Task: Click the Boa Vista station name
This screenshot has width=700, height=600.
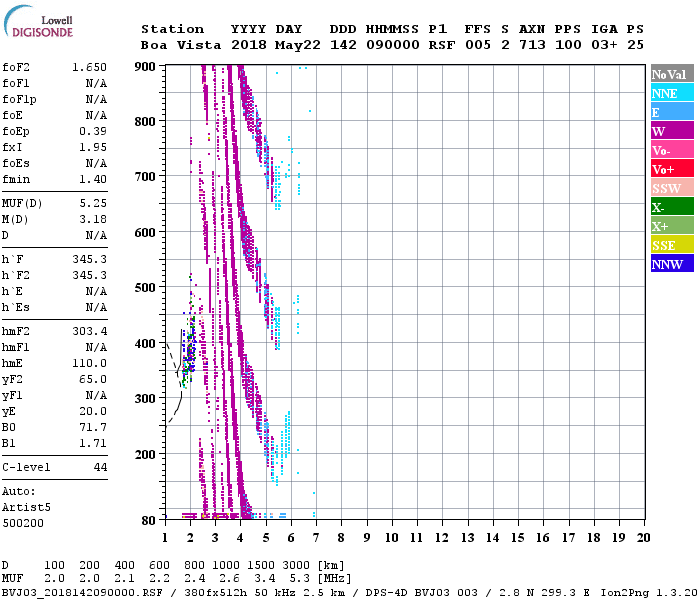Action: [x=181, y=45]
